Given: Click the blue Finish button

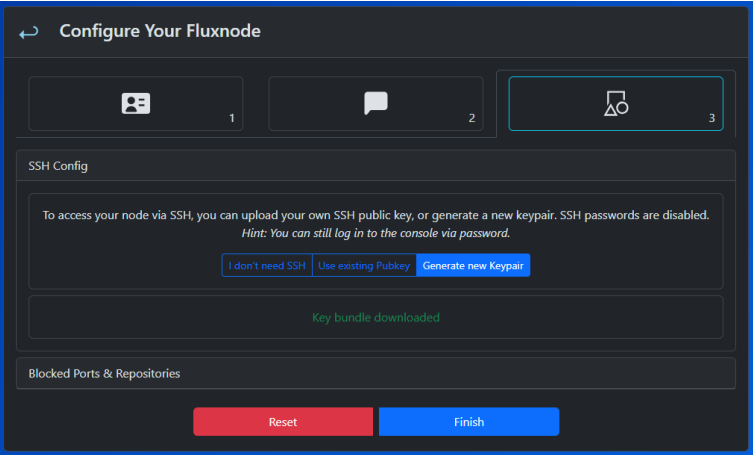Looking at the screenshot, I should [468, 421].
